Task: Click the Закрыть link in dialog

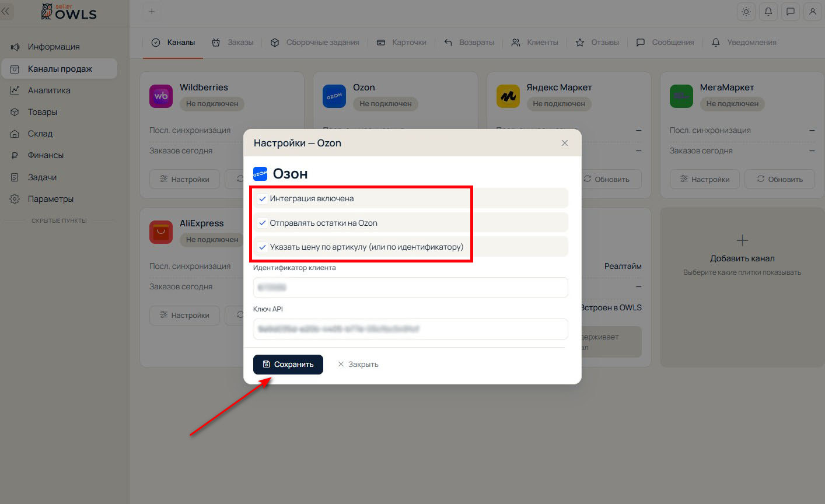Action: click(x=358, y=365)
